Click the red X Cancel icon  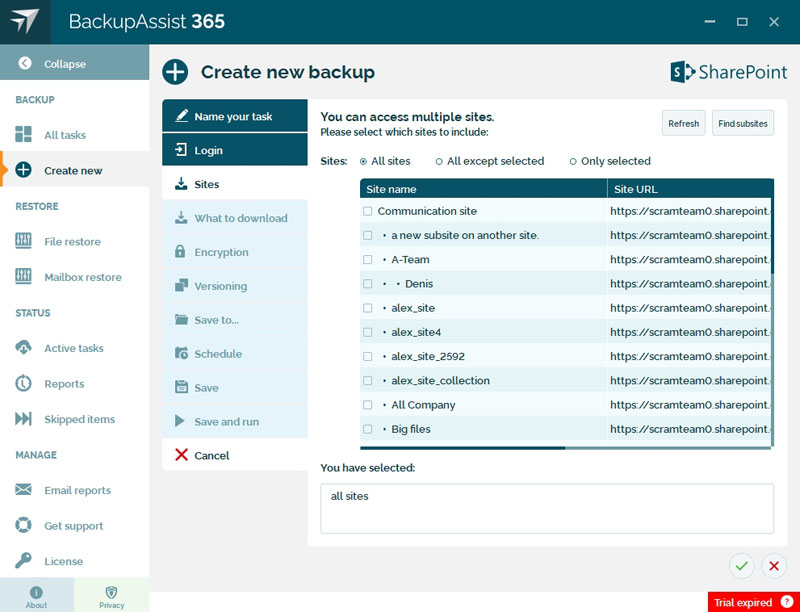[181, 454]
